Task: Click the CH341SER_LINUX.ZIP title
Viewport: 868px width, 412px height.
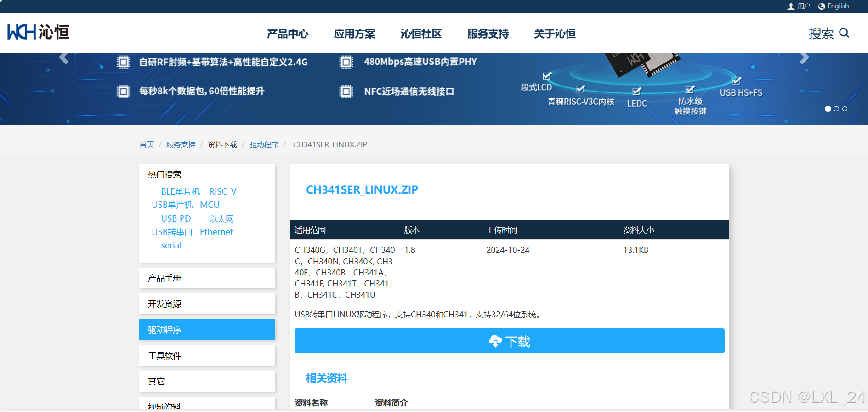Action: pyautogui.click(x=362, y=190)
